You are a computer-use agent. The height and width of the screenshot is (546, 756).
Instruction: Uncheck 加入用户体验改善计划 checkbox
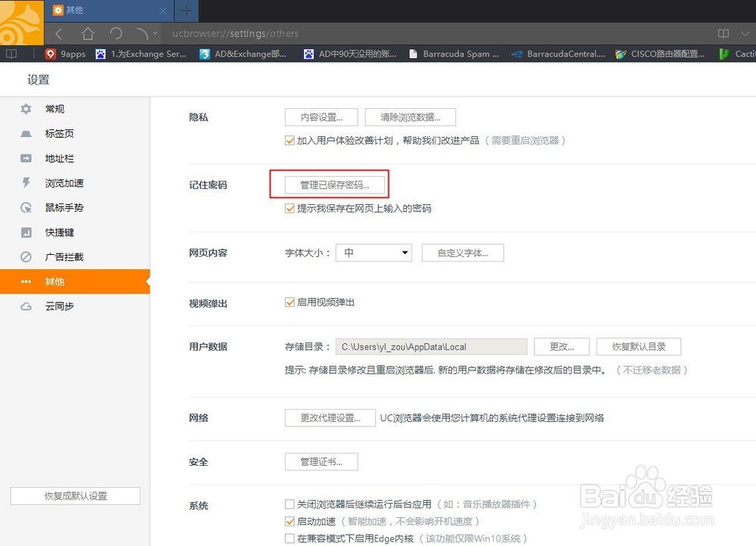point(290,141)
